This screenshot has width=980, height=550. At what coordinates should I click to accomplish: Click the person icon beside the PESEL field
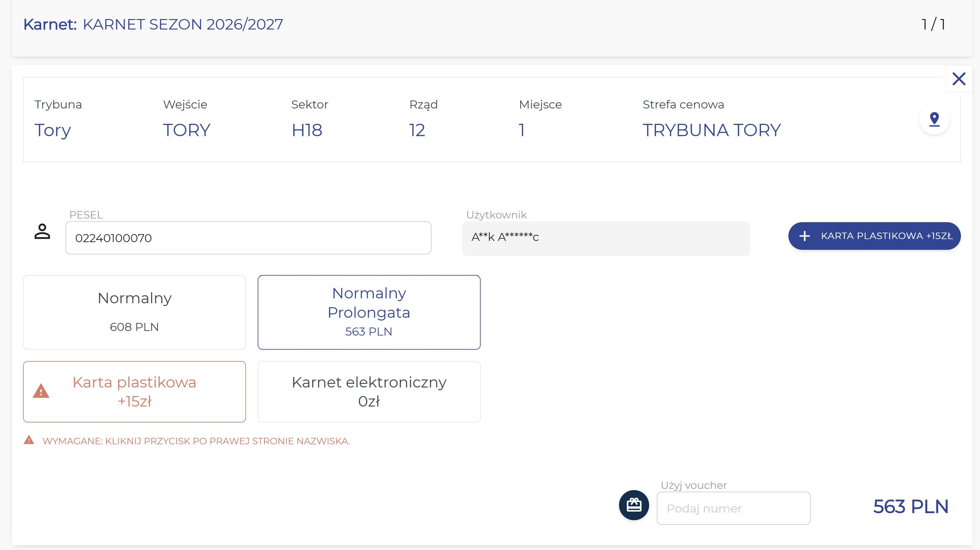click(x=42, y=231)
